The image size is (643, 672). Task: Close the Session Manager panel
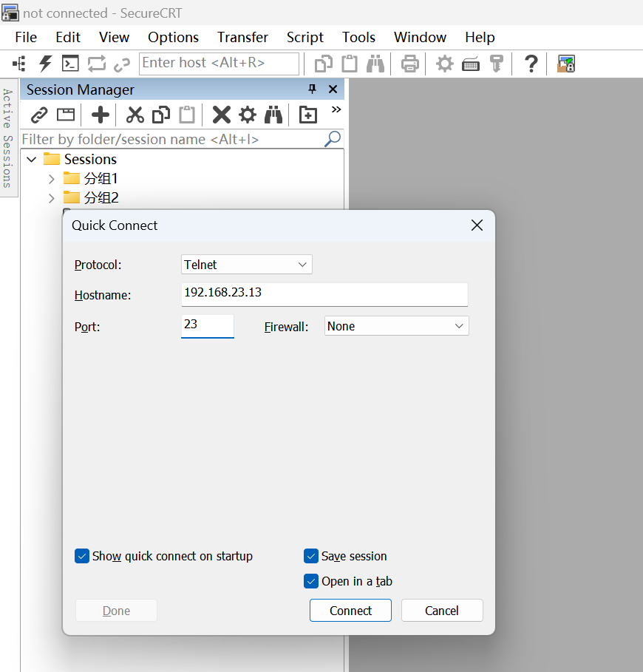(333, 89)
